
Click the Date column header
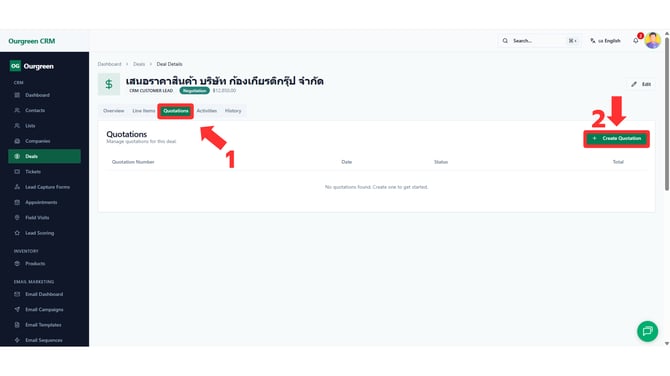click(x=347, y=162)
